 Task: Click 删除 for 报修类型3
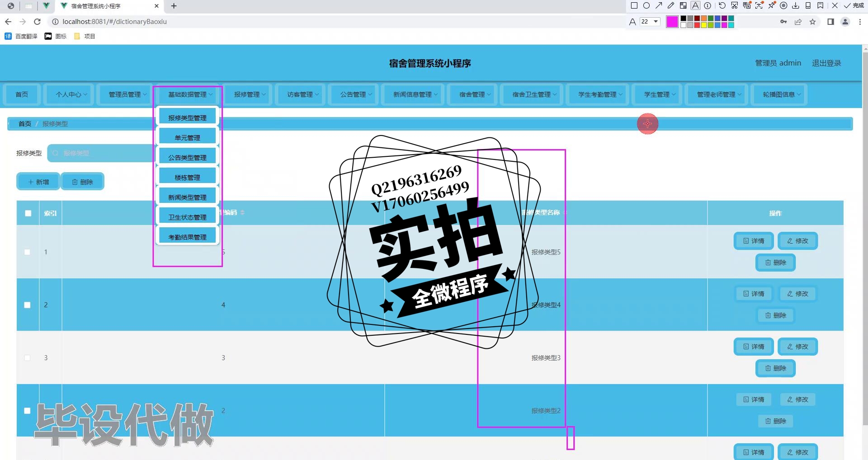(x=776, y=368)
